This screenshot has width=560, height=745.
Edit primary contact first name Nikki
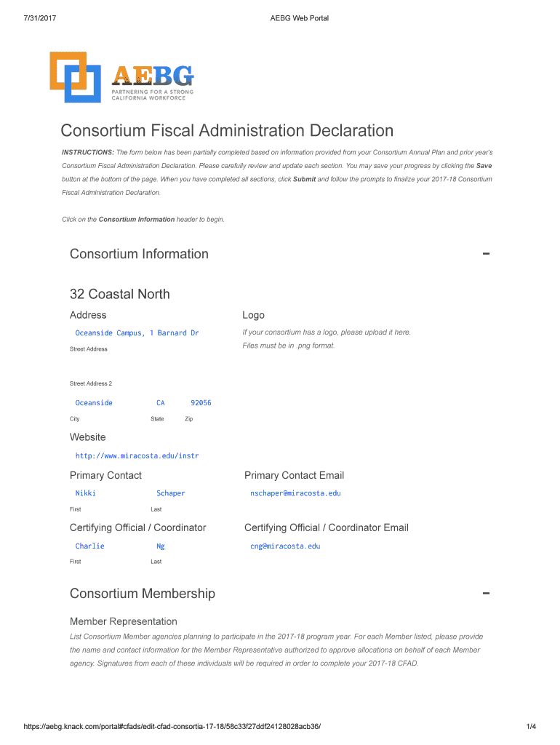pyautogui.click(x=86, y=493)
